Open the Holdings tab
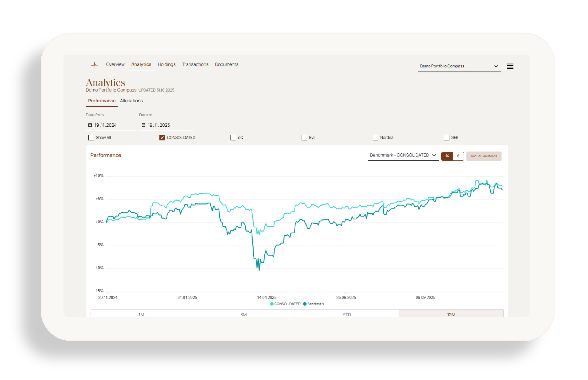Screen dimensions: 588x380 pyautogui.click(x=167, y=64)
